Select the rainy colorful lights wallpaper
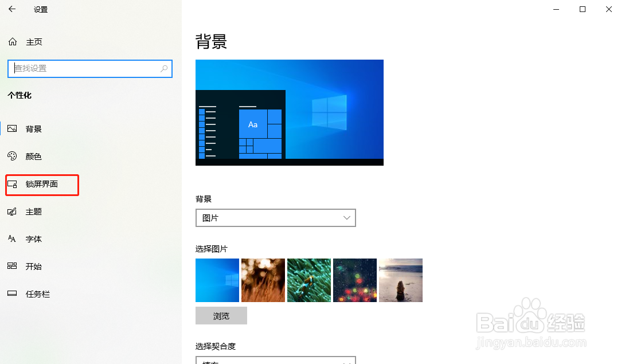The image size is (621, 364). [355, 280]
